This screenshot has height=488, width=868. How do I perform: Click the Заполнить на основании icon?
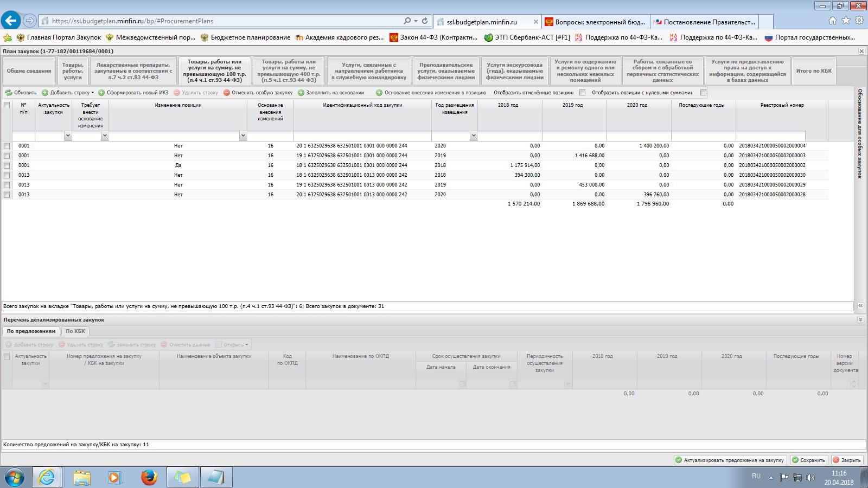(x=301, y=93)
